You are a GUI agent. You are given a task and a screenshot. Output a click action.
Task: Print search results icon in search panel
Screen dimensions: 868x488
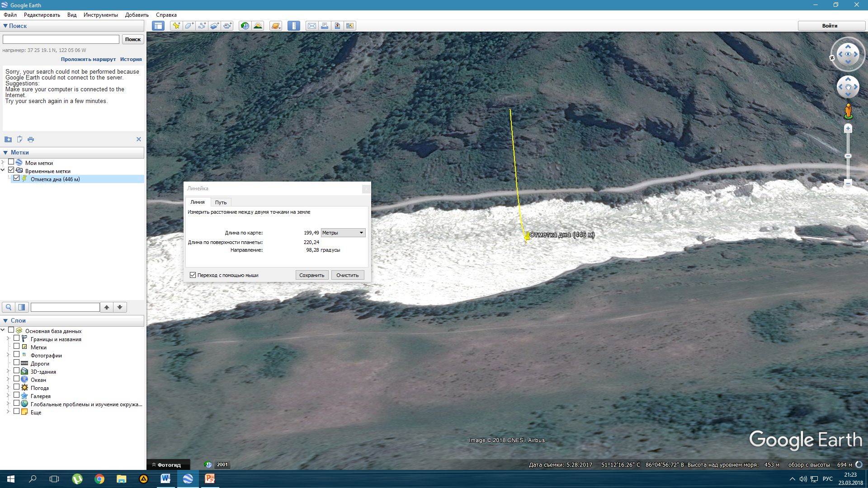[x=31, y=139]
